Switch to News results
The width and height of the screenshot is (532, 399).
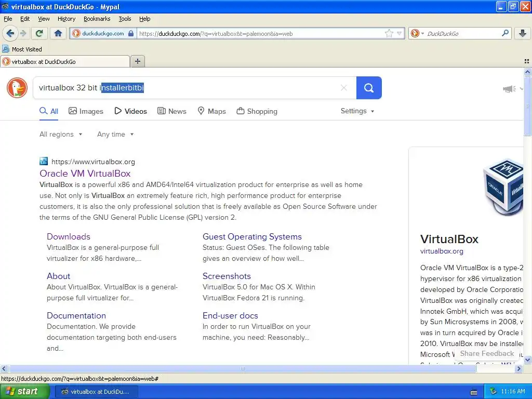(x=172, y=111)
